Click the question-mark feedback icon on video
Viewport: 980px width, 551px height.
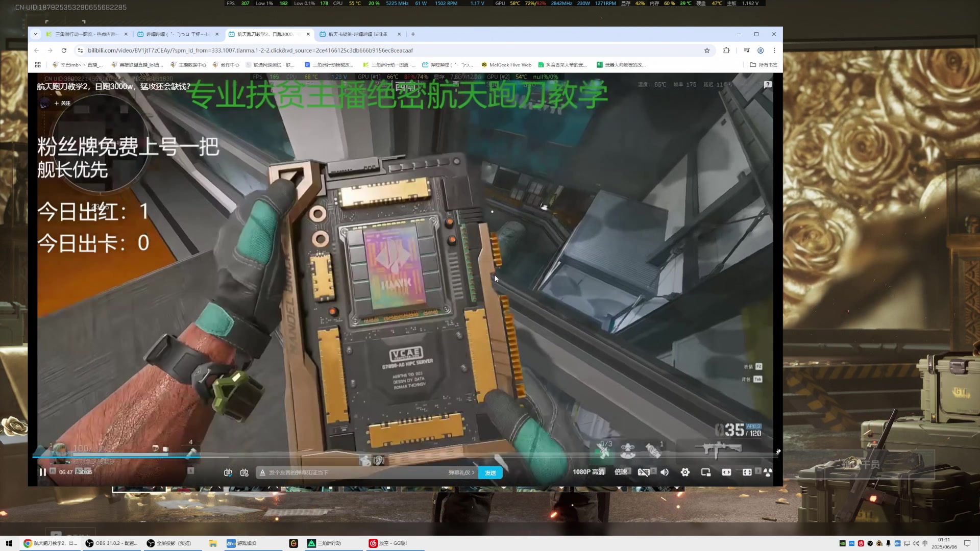point(768,84)
